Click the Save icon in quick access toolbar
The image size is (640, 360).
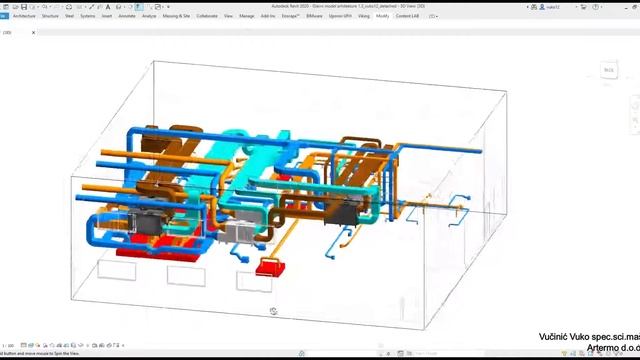pyautogui.click(x=24, y=7)
